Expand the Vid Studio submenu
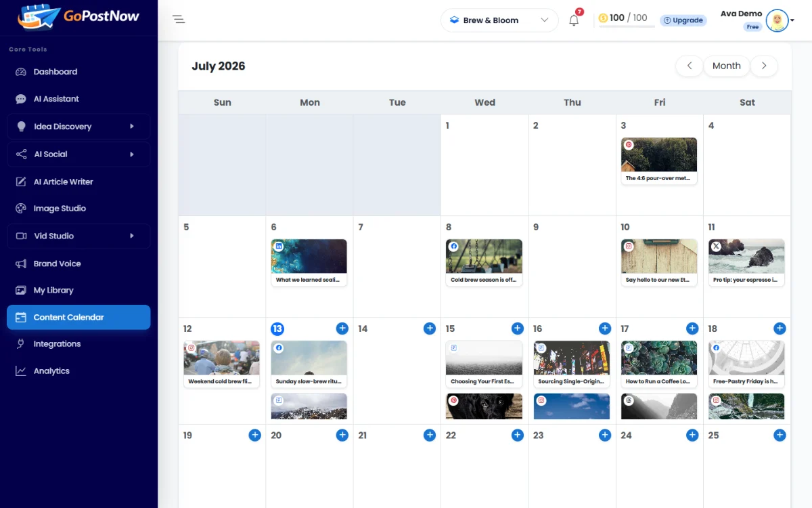This screenshot has width=812, height=508. [78, 236]
